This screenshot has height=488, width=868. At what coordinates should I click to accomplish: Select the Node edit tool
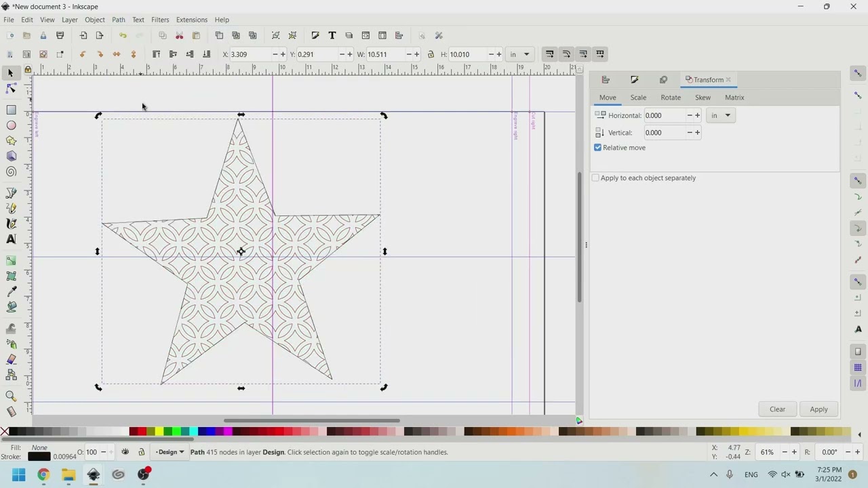pos(11,89)
